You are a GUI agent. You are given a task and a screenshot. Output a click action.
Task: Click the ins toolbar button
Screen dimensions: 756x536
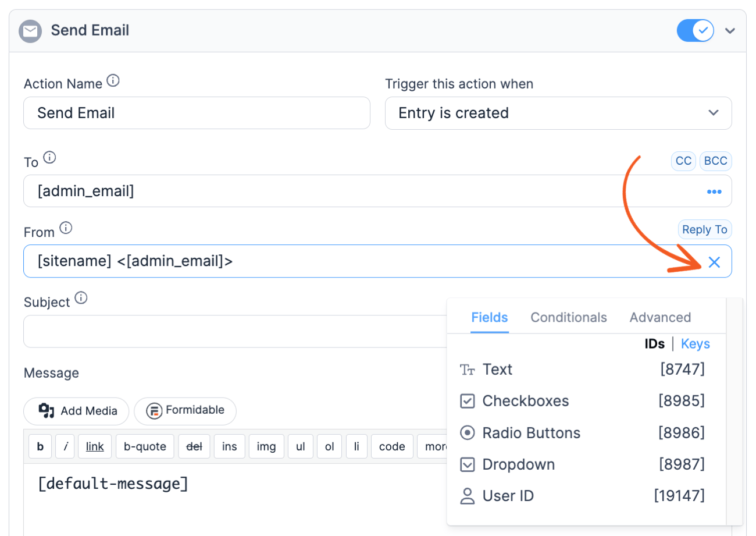click(x=230, y=446)
